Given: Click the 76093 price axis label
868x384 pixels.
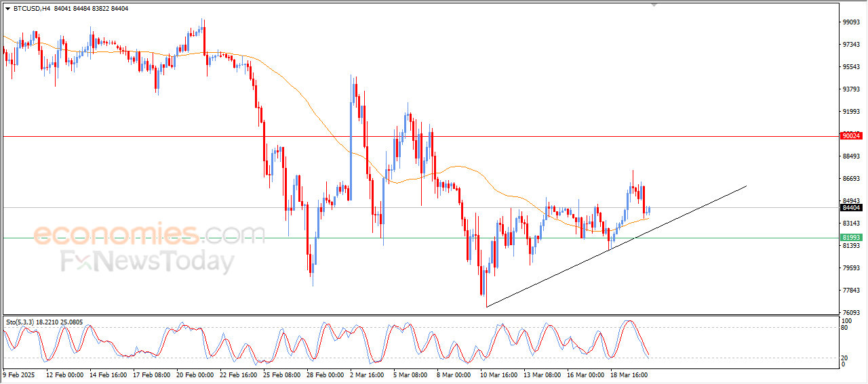Looking at the screenshot, I should 851,313.
